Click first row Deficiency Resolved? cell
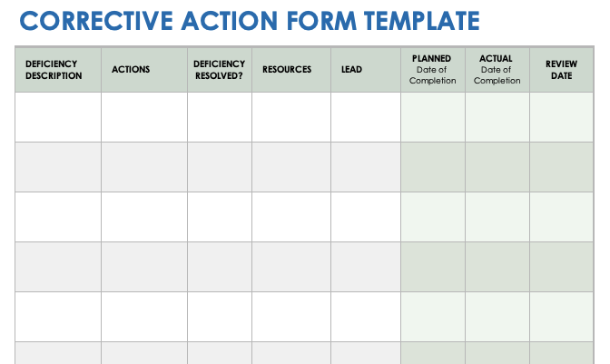Image resolution: width=610 pixels, height=364 pixels. click(x=220, y=117)
